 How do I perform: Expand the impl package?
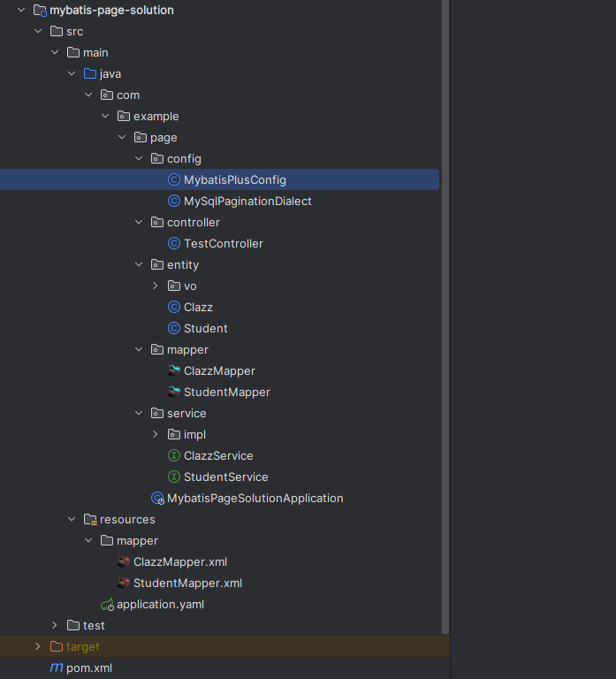(156, 434)
